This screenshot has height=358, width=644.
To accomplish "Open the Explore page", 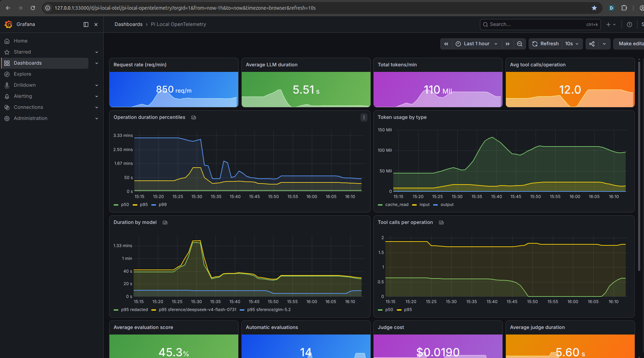I will pyautogui.click(x=22, y=74).
